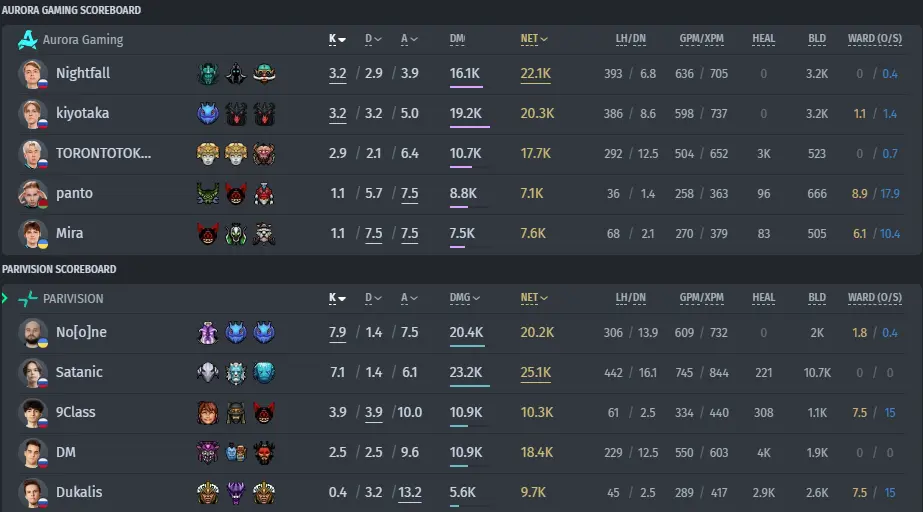
Task: Open Satanic's player profile link
Action: [x=79, y=372]
